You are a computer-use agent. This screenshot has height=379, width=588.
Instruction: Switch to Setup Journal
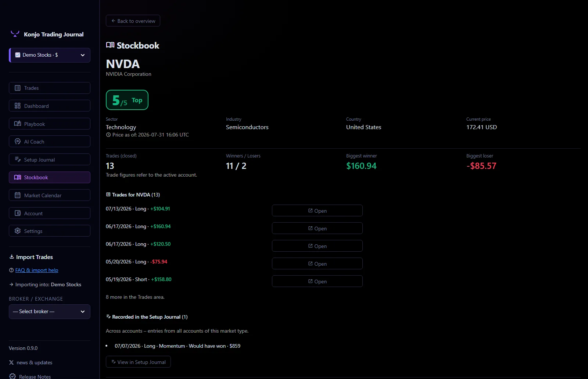[x=50, y=159]
